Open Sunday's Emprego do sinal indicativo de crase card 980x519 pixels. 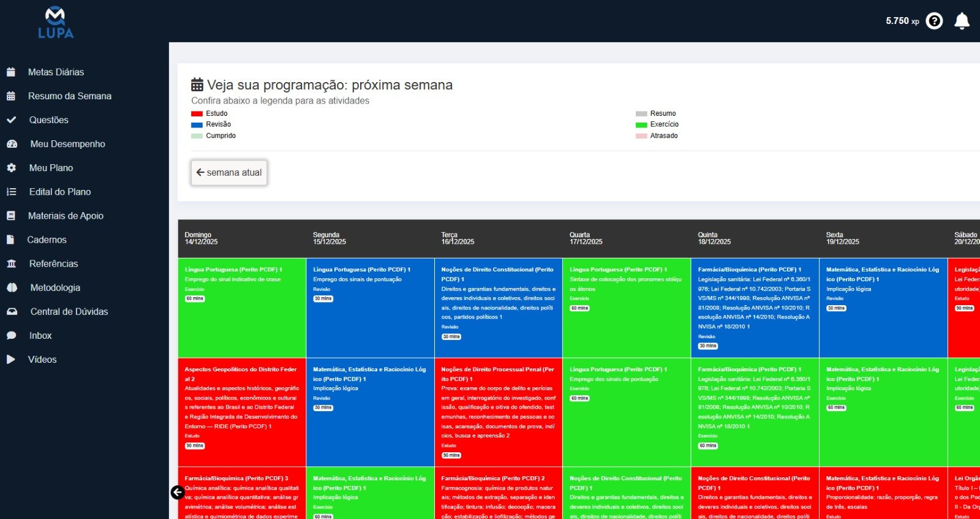click(x=242, y=308)
